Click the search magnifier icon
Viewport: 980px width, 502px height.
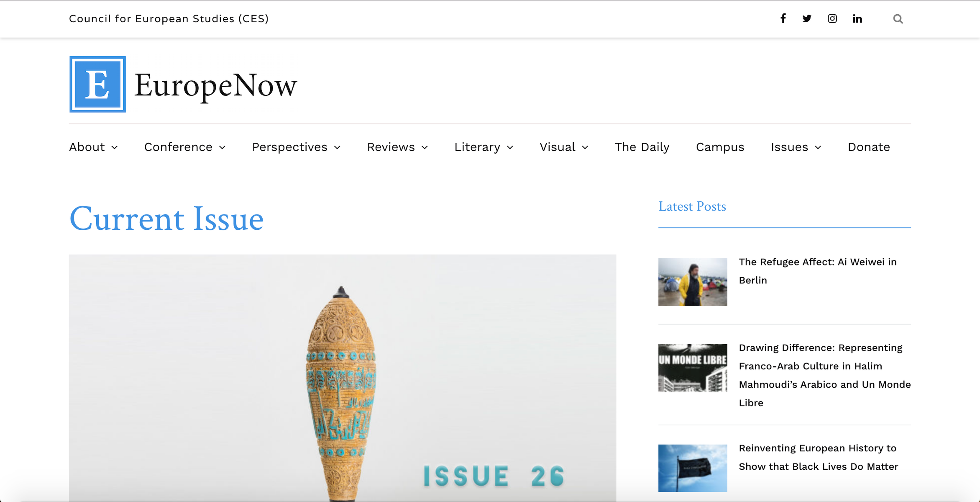tap(898, 19)
